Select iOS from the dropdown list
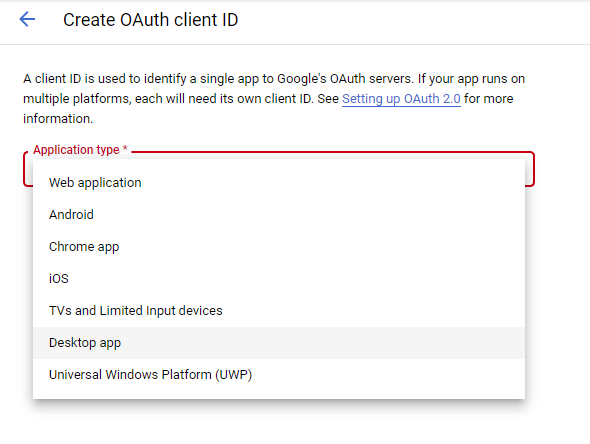Viewport: 590px width, 444px height. point(279,278)
